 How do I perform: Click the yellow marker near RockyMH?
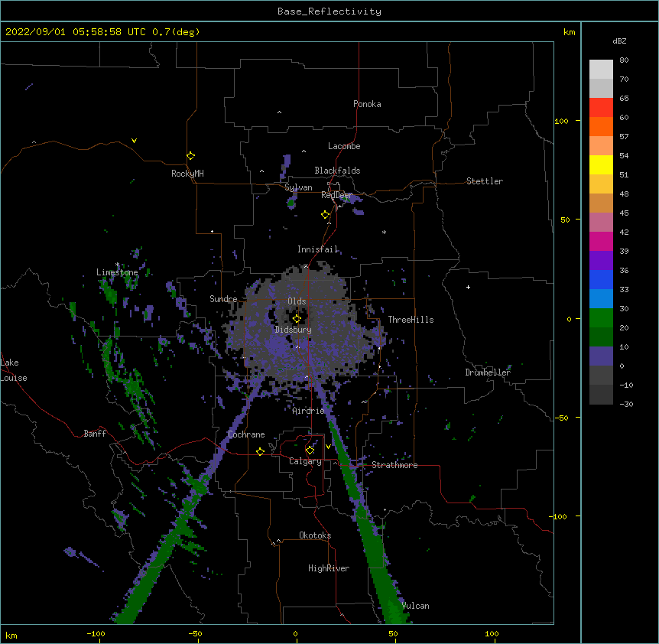click(x=190, y=155)
